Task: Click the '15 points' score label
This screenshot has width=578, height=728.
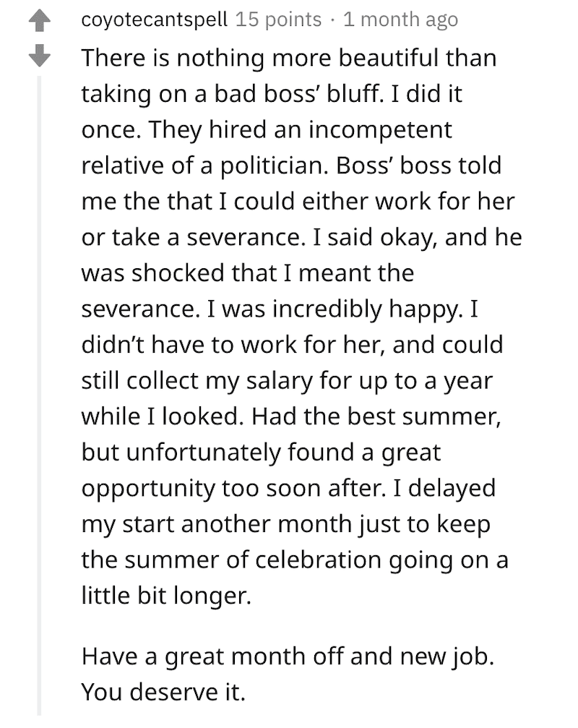Action: [x=278, y=20]
